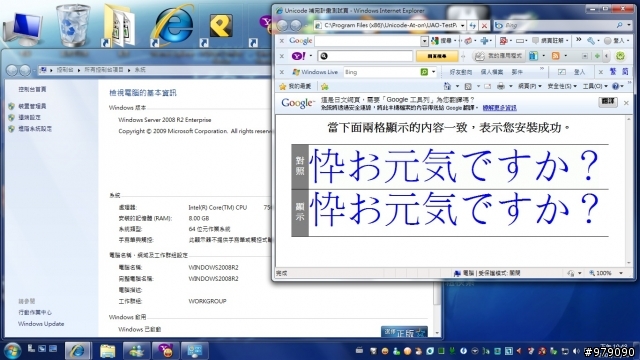640x360 pixels.
Task: Click the IE command bar Home icon
Action: click(447, 86)
